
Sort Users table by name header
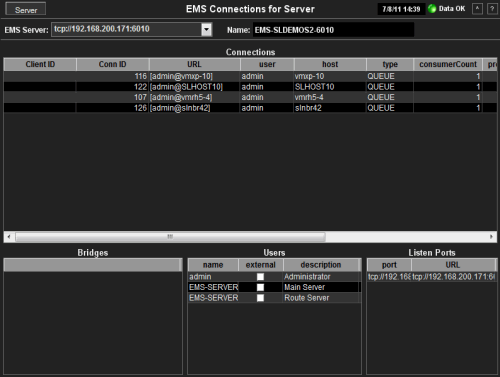[213, 265]
